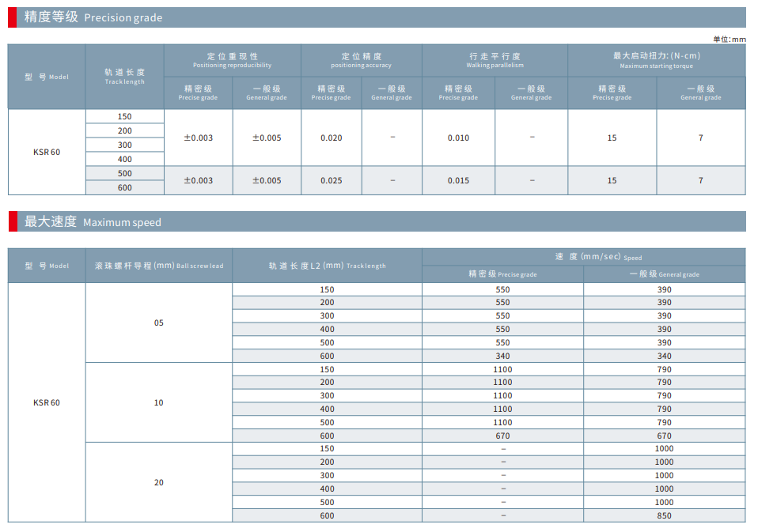Select the 0.015 walking parallelism value
Screen dimensions: 758x532
pyautogui.click(x=458, y=180)
